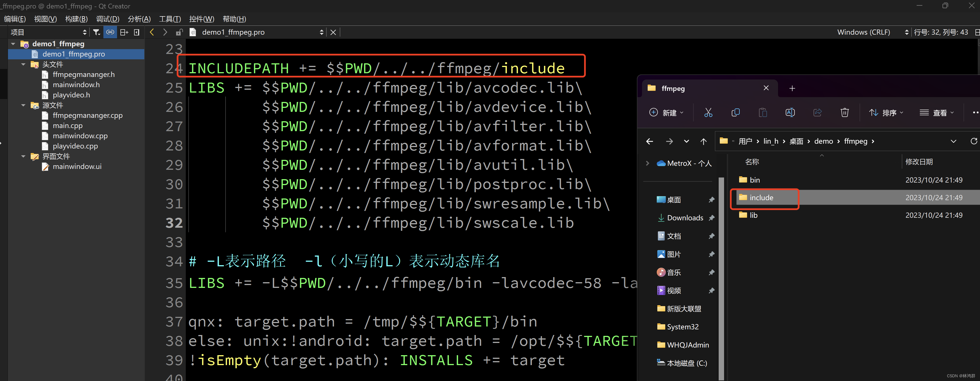Open the 工具(T) menu
The width and height of the screenshot is (980, 381).
tap(170, 19)
